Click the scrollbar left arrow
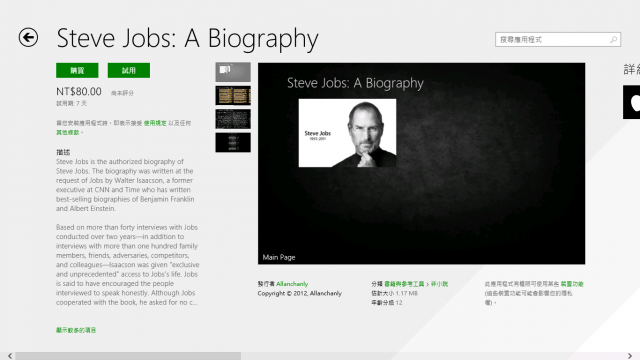The height and width of the screenshot is (360, 640). [10, 356]
